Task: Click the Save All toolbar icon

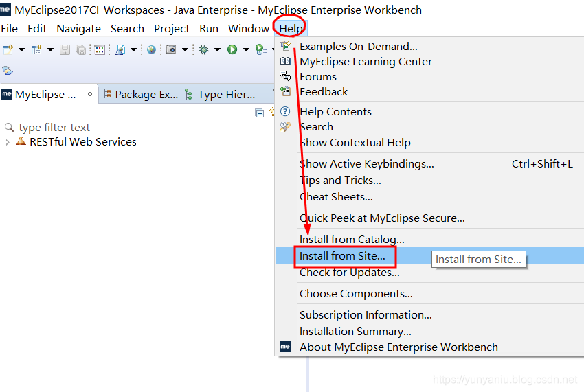Action: (80, 49)
